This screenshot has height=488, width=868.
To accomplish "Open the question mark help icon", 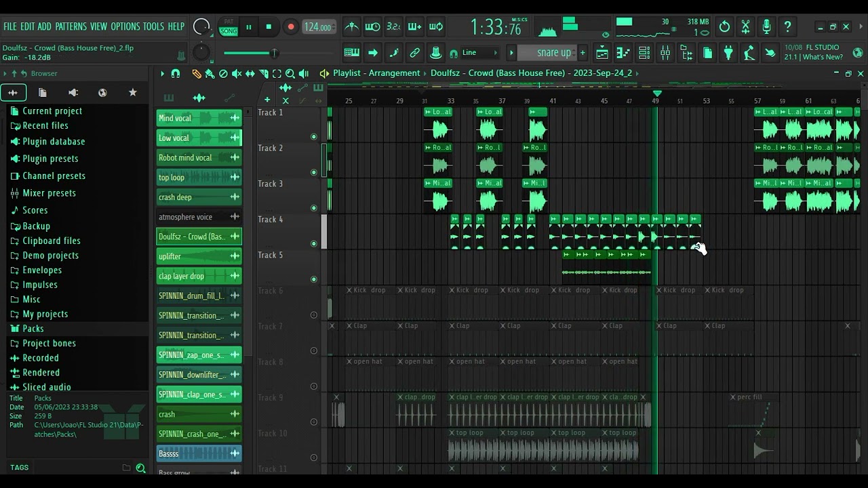I will [787, 27].
